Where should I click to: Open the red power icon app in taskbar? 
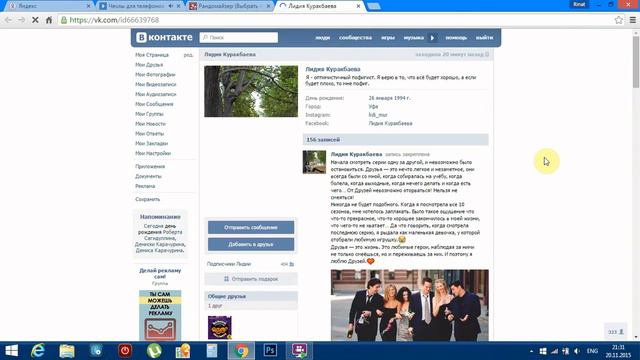pyautogui.click(x=124, y=351)
